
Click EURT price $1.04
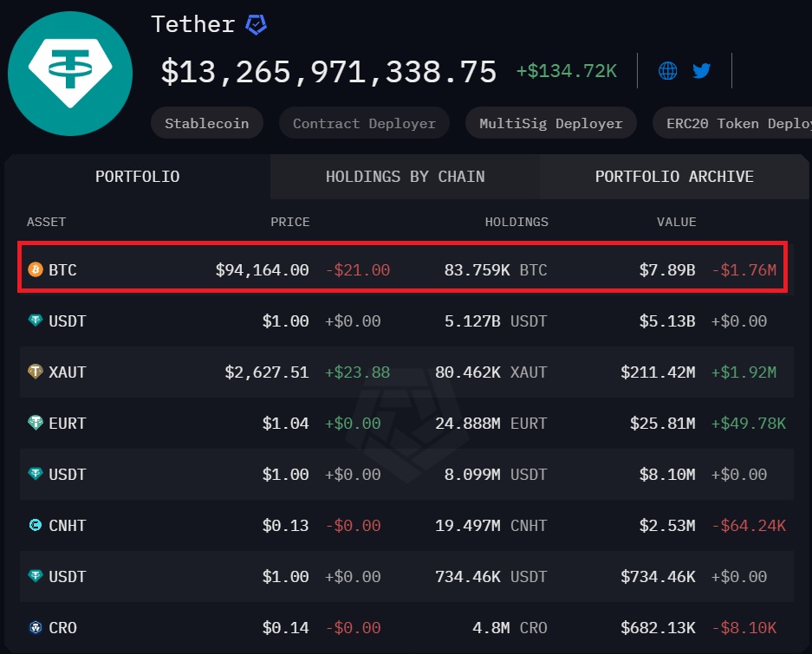coord(285,423)
